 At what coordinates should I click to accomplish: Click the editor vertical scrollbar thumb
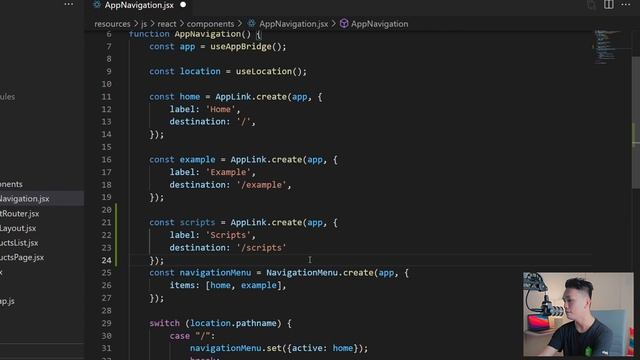636,122
